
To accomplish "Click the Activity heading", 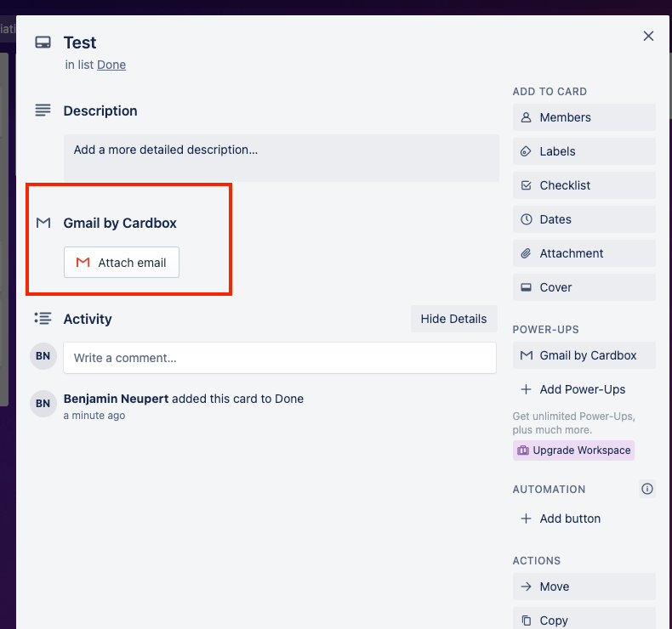I will [88, 319].
